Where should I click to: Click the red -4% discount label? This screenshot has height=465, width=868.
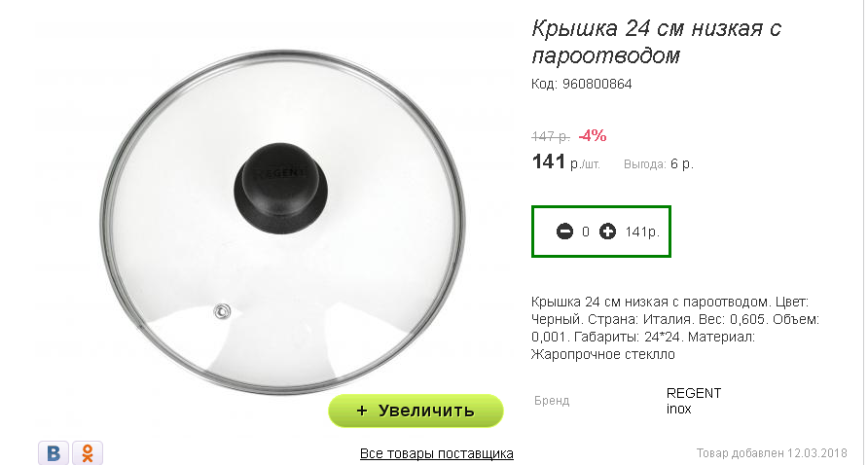(x=593, y=135)
